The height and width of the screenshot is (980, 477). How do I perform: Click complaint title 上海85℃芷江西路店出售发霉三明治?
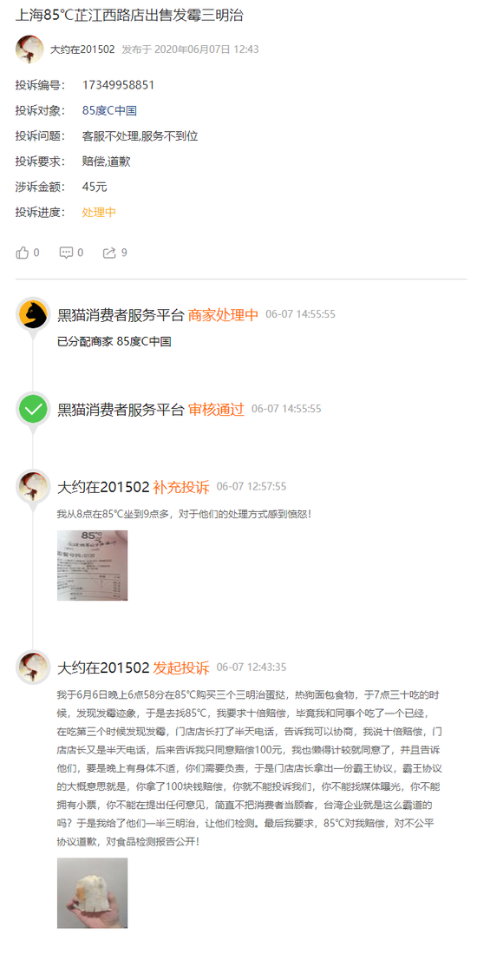[x=129, y=16]
